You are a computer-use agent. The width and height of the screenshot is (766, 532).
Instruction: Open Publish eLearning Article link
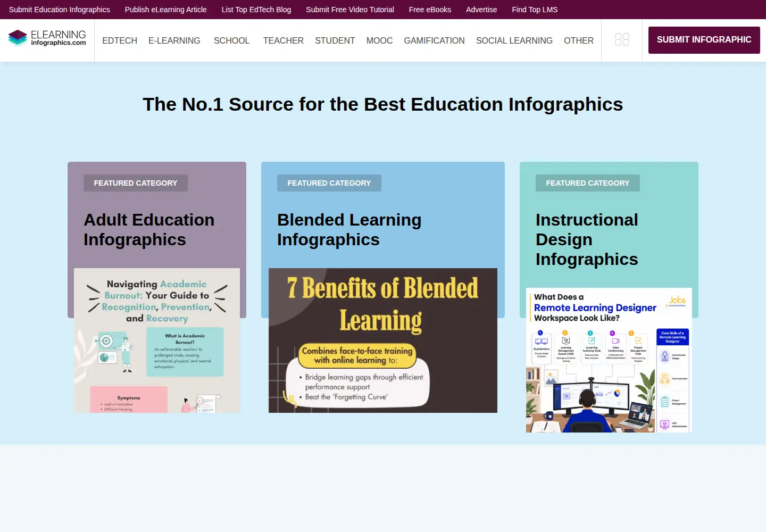point(166,10)
